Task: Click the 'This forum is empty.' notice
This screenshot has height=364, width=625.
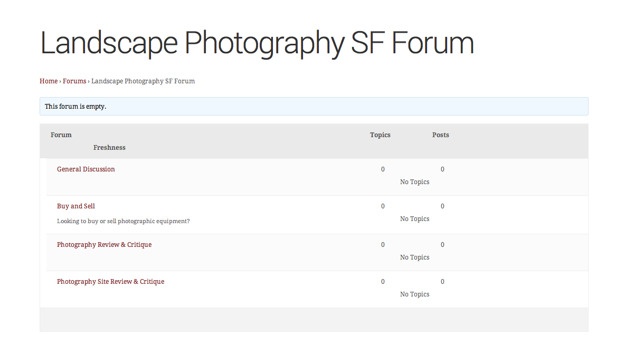Action: pyautogui.click(x=314, y=107)
